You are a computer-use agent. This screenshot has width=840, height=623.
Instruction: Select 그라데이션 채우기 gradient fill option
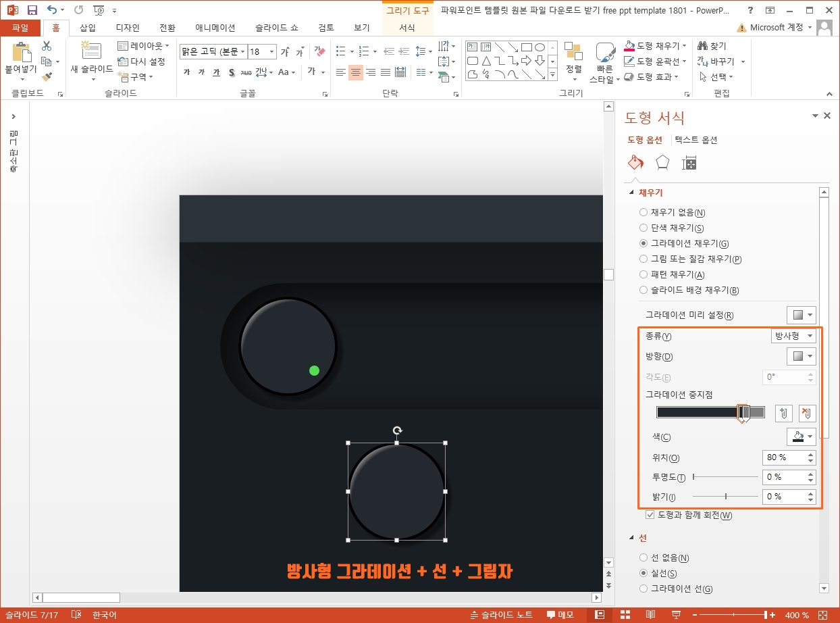tap(684, 243)
